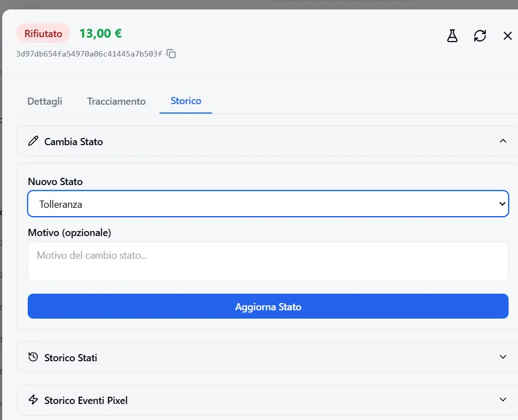Click the flask test icon
The image size is (518, 420).
452,35
